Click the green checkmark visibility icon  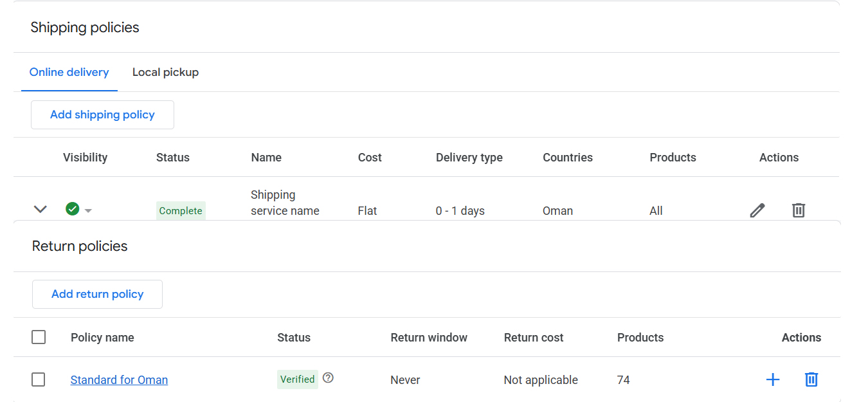73,209
